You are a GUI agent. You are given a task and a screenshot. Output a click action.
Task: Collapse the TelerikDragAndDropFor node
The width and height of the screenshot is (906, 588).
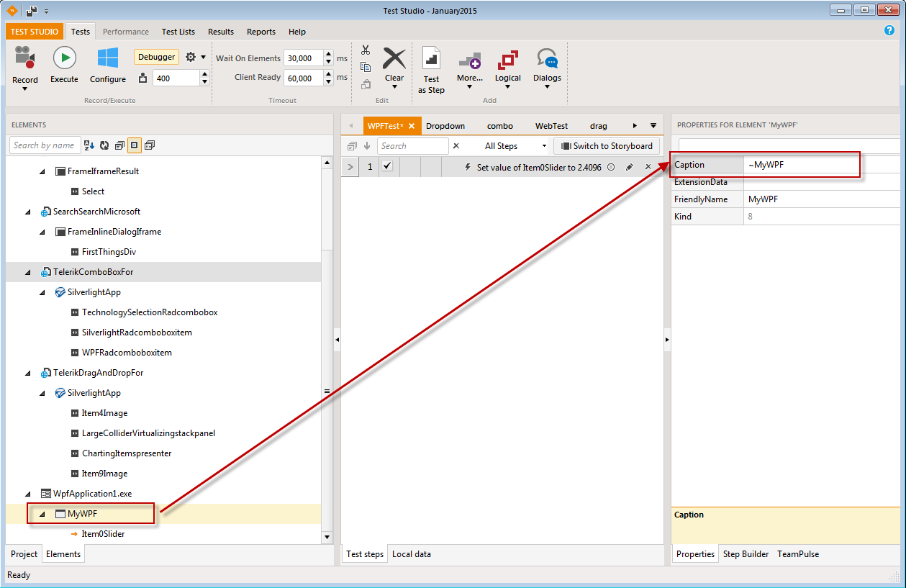28,373
